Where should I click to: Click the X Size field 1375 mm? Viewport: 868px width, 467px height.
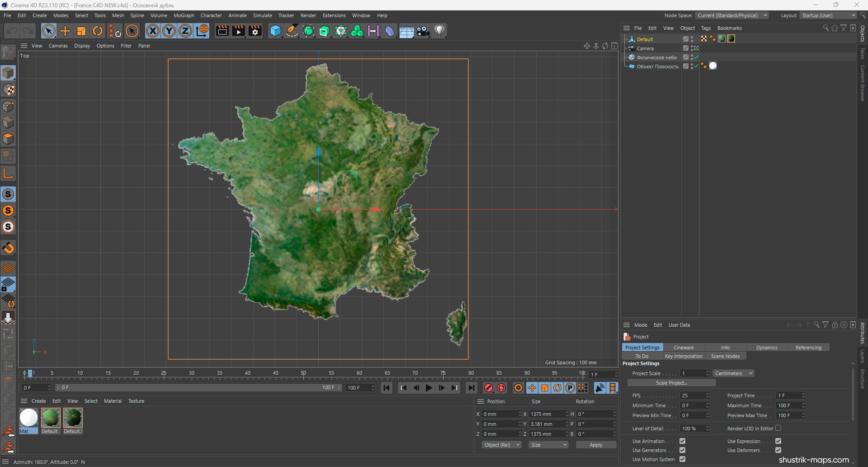[x=548, y=414]
